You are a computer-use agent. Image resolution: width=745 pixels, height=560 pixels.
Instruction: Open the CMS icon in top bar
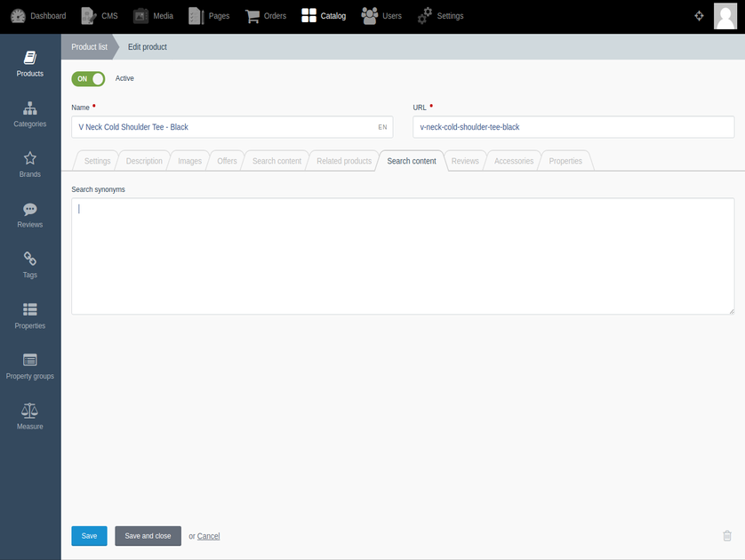(x=89, y=16)
